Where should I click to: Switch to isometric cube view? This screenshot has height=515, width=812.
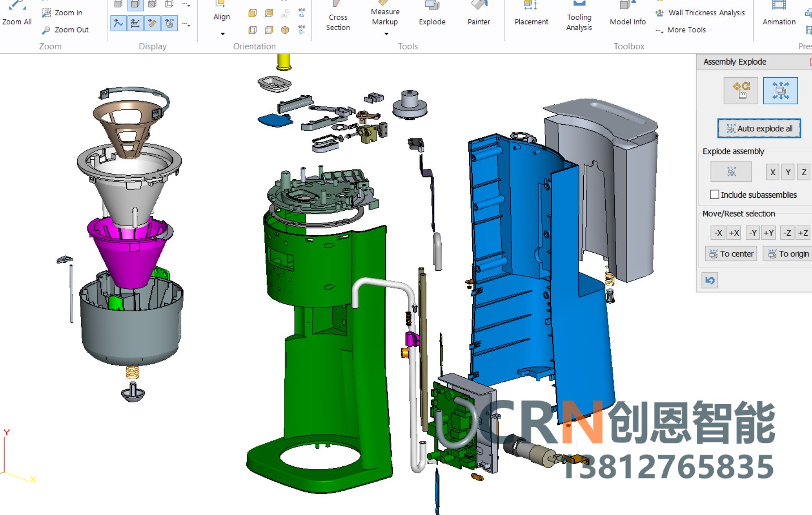pyautogui.click(x=285, y=30)
